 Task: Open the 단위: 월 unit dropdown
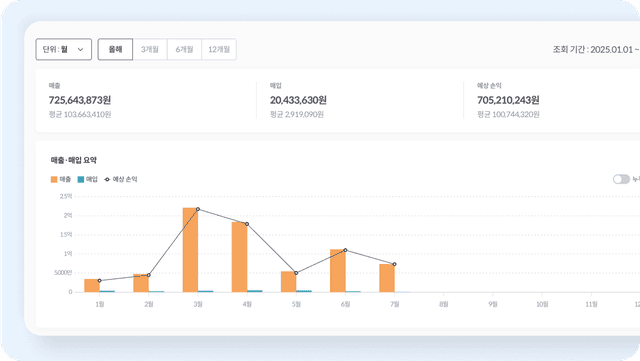pyautogui.click(x=64, y=49)
